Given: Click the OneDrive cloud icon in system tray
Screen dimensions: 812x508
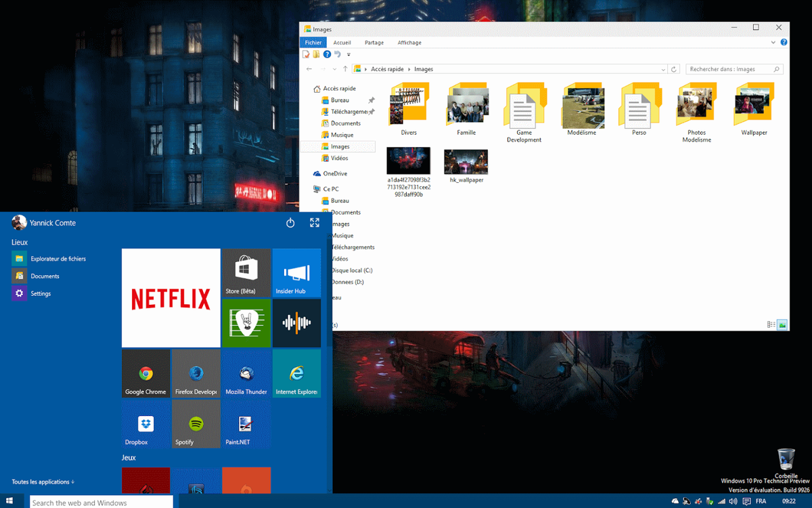Looking at the screenshot, I should tap(675, 502).
